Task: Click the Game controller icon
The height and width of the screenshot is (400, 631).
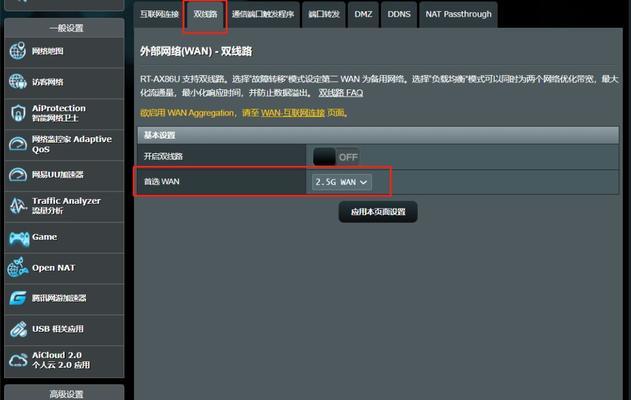Action: click(19, 238)
